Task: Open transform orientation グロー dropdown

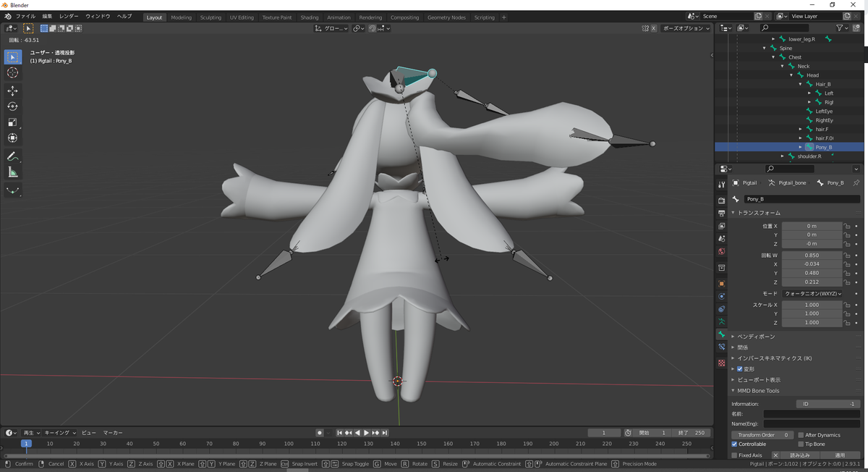Action: [x=332, y=28]
